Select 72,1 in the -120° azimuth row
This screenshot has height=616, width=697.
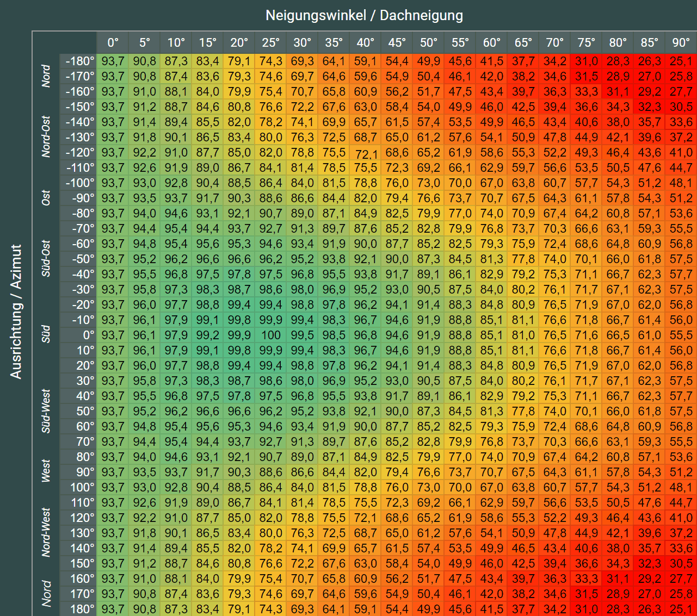pyautogui.click(x=366, y=154)
